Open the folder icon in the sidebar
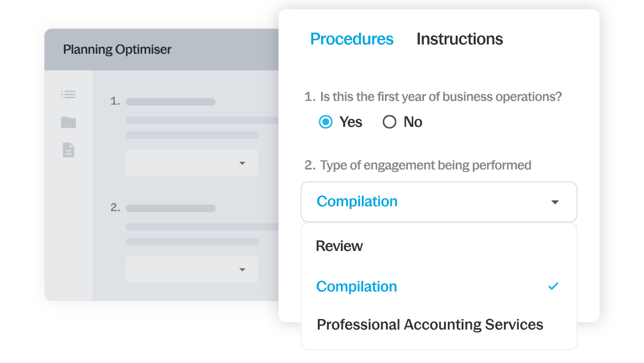 (68, 122)
